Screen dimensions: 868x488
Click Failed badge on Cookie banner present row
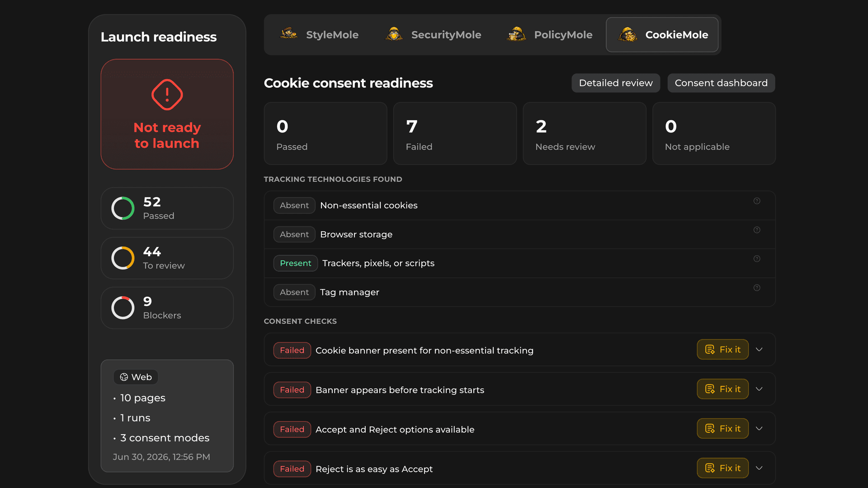pyautogui.click(x=292, y=350)
